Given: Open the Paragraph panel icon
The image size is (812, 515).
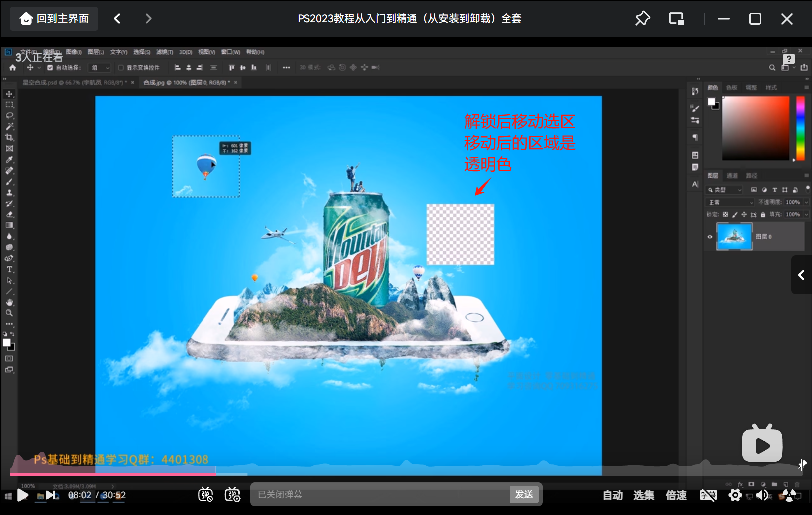Looking at the screenshot, I should click(x=695, y=137).
